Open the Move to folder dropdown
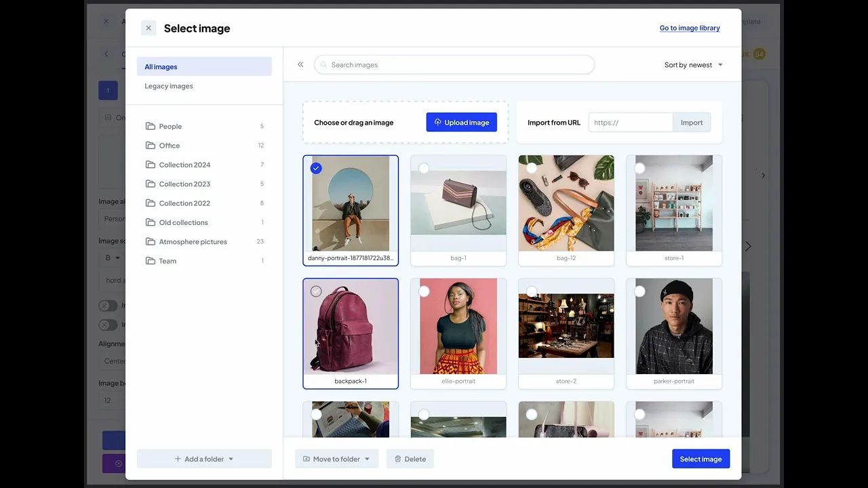 [x=336, y=459]
